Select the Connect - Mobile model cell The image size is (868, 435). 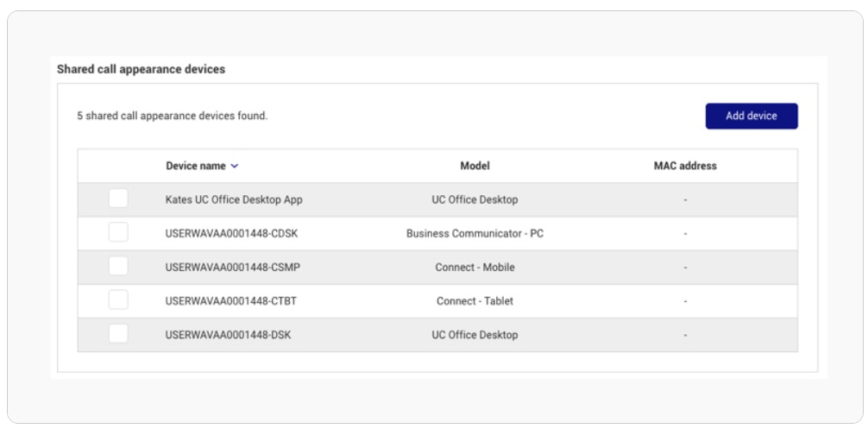(475, 268)
